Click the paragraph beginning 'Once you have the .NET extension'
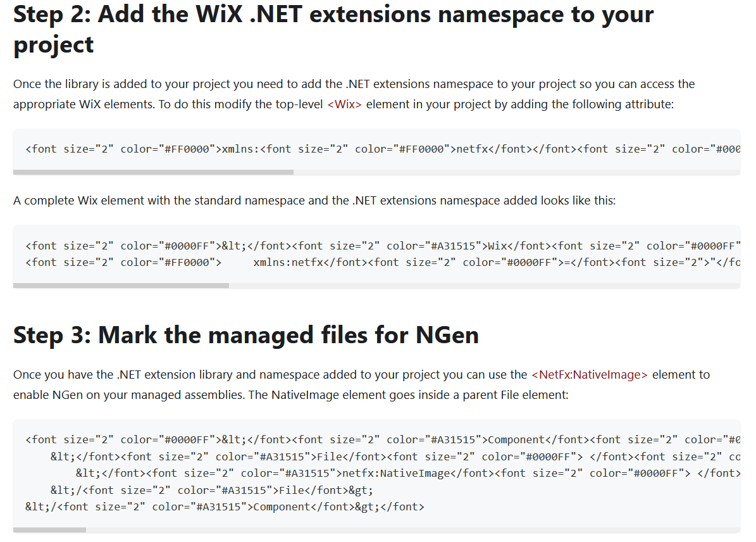 pyautogui.click(x=362, y=385)
